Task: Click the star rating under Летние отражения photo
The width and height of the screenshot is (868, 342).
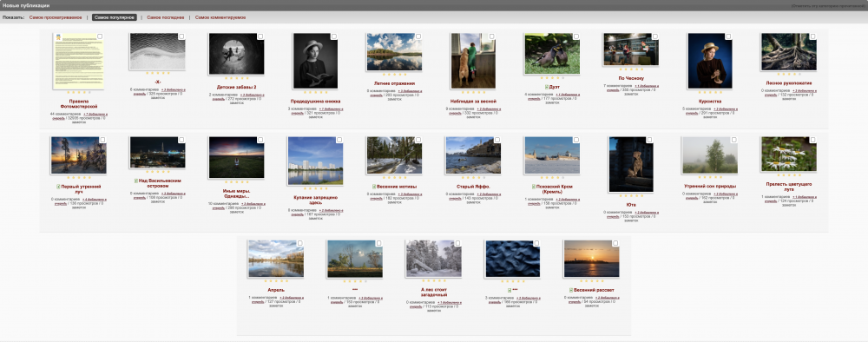Action: point(394,75)
